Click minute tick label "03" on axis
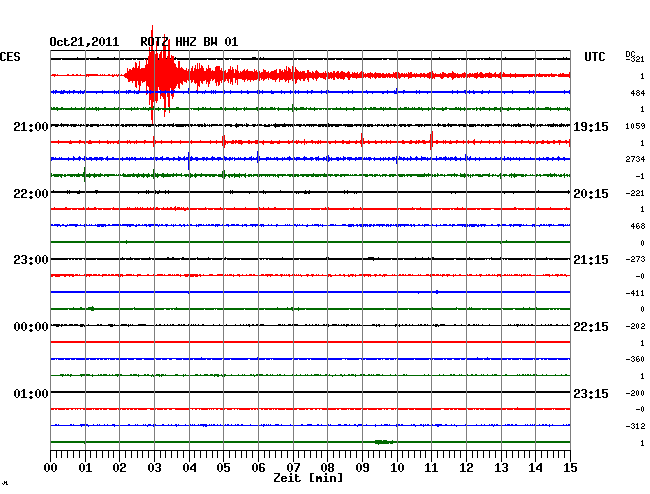The width and height of the screenshot is (650, 494). 154,468
